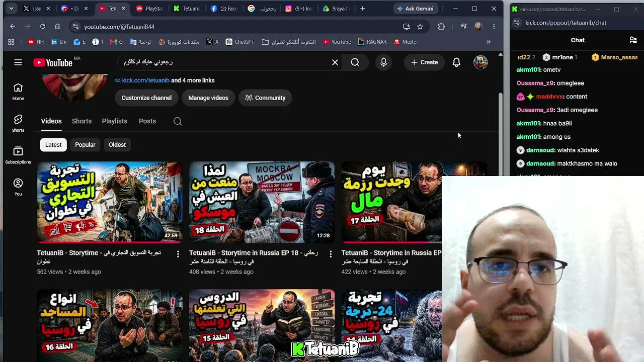Click the Customize channel button
The width and height of the screenshot is (644, 362).
point(146,98)
